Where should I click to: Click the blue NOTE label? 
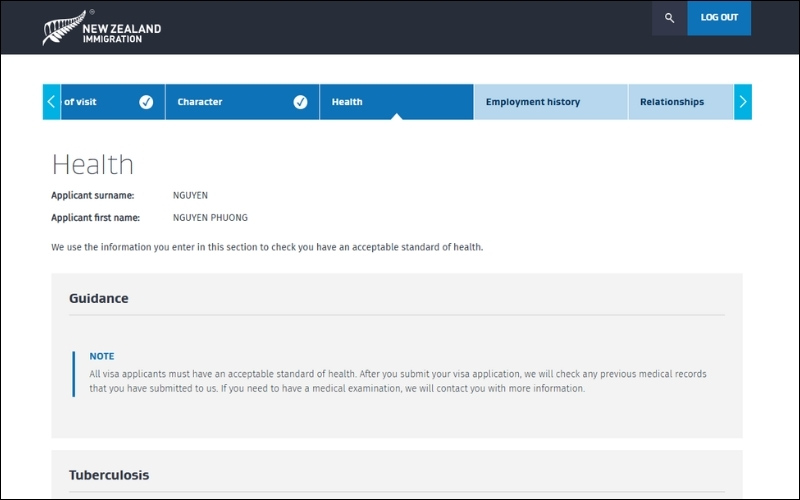point(101,356)
